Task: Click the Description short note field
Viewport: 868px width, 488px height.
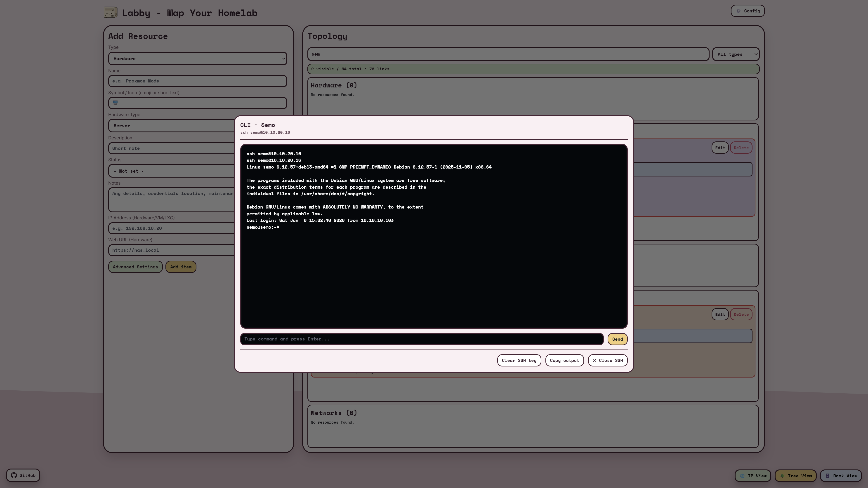Action: click(172, 148)
